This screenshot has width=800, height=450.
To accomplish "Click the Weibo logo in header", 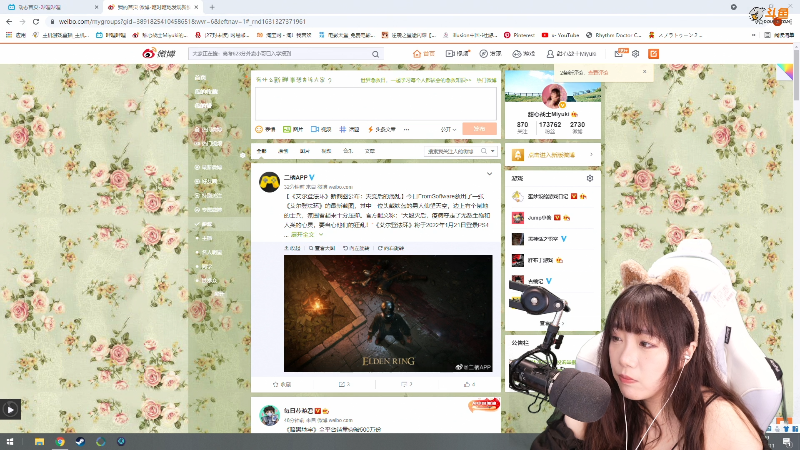I will pos(159,53).
